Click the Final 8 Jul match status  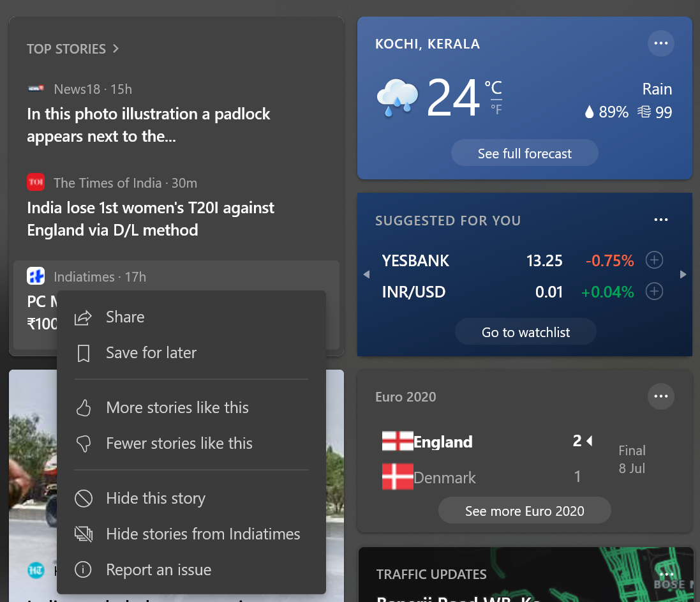click(x=632, y=459)
